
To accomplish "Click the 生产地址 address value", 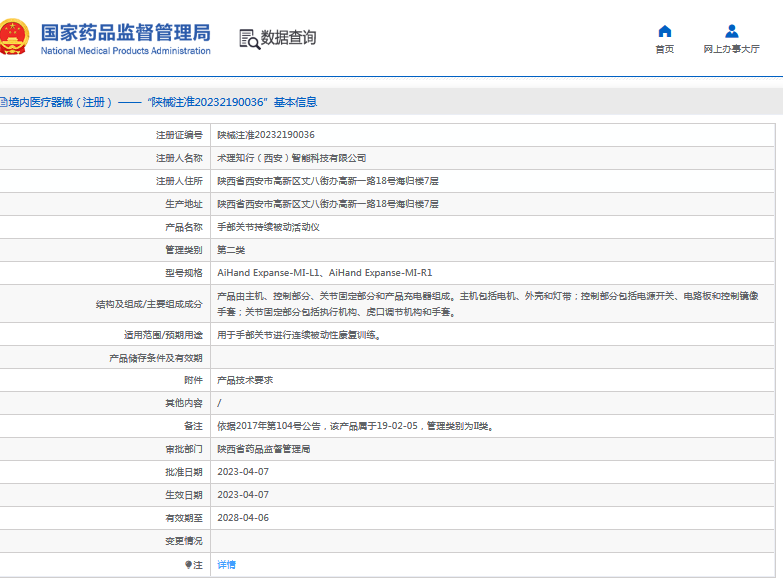I will 328,204.
